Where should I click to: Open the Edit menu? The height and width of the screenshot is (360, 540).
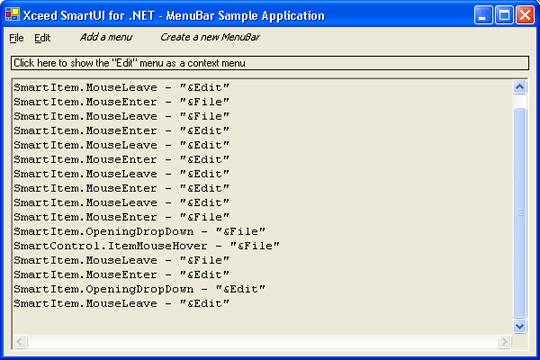[x=42, y=38]
